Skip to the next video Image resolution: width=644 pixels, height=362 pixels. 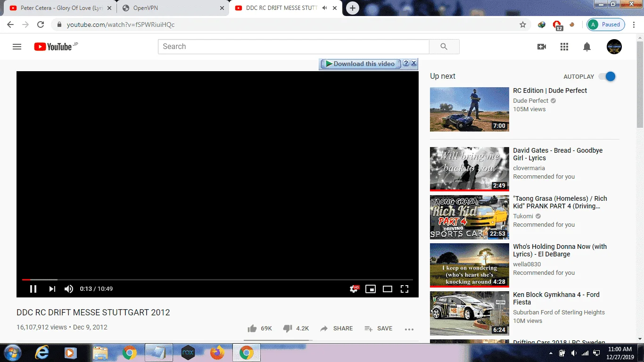(52, 289)
